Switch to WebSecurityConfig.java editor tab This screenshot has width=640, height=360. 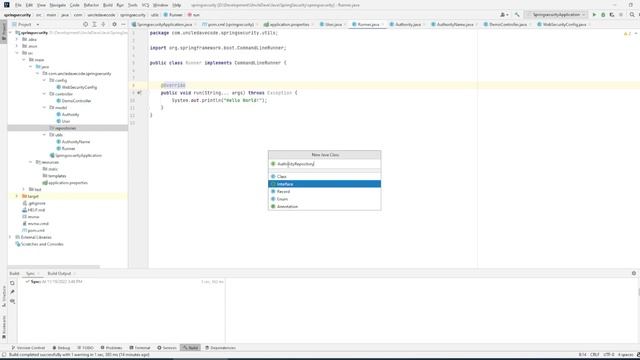pyautogui.click(x=564, y=24)
